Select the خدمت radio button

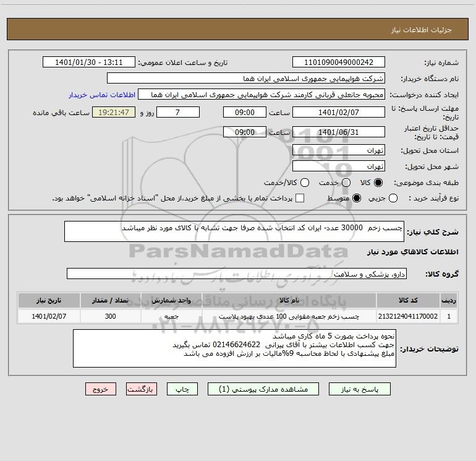(x=346, y=183)
